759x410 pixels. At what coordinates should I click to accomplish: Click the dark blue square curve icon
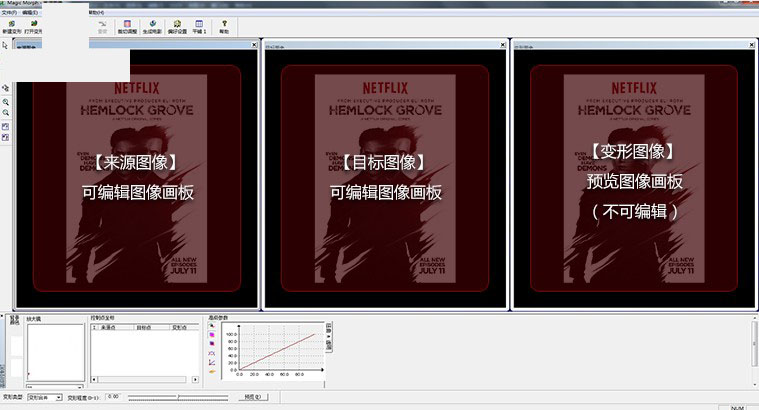pyautogui.click(x=212, y=344)
